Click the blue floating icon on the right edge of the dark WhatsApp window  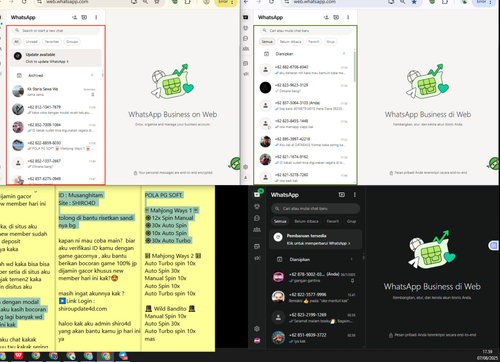(493, 246)
